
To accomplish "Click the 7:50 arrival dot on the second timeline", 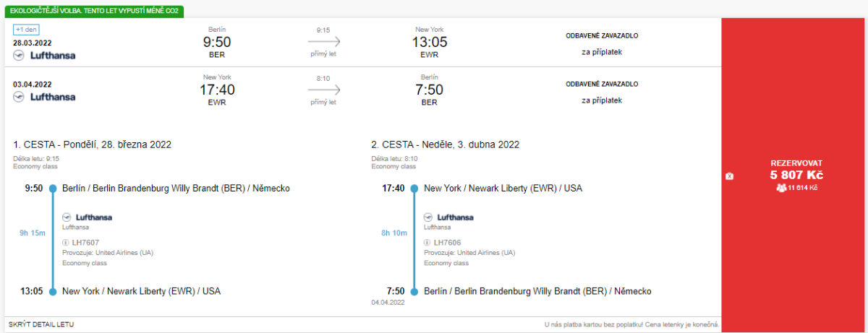I will [414, 292].
